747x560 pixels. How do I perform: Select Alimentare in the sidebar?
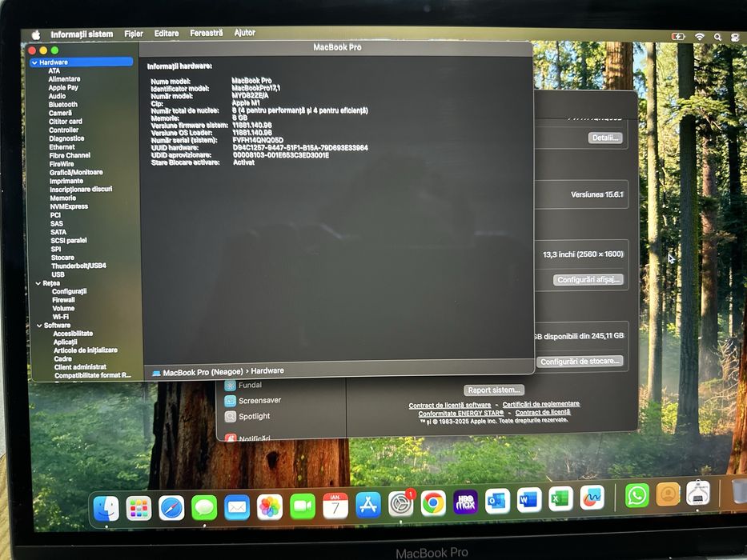pos(64,79)
